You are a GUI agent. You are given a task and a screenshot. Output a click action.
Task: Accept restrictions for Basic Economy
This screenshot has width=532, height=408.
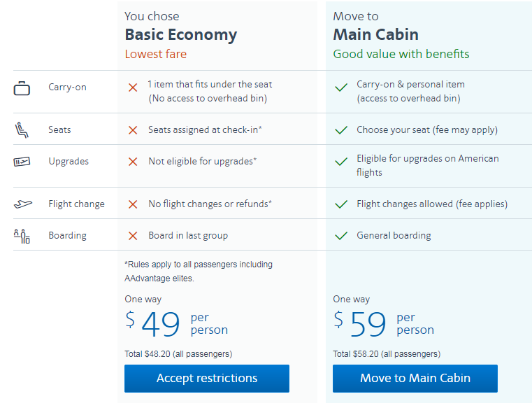tap(207, 379)
